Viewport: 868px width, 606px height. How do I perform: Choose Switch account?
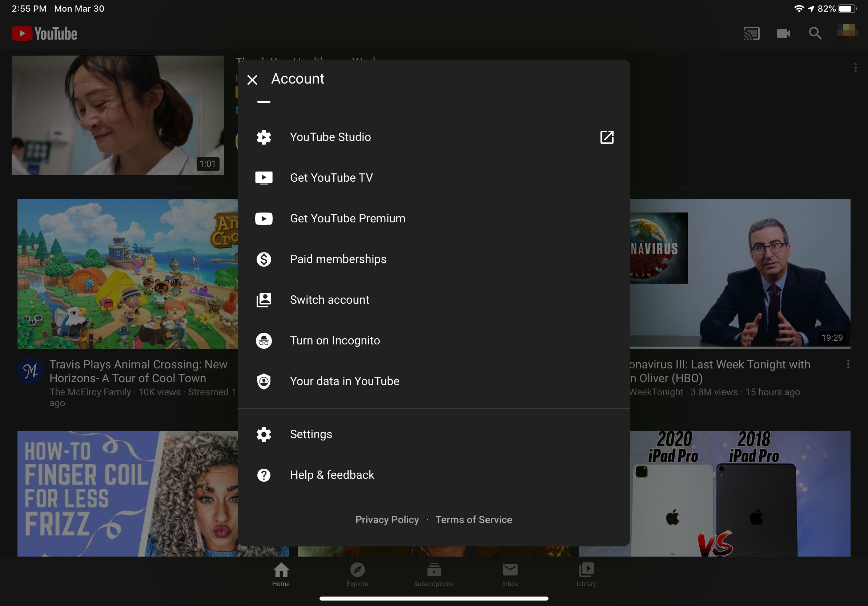434,300
